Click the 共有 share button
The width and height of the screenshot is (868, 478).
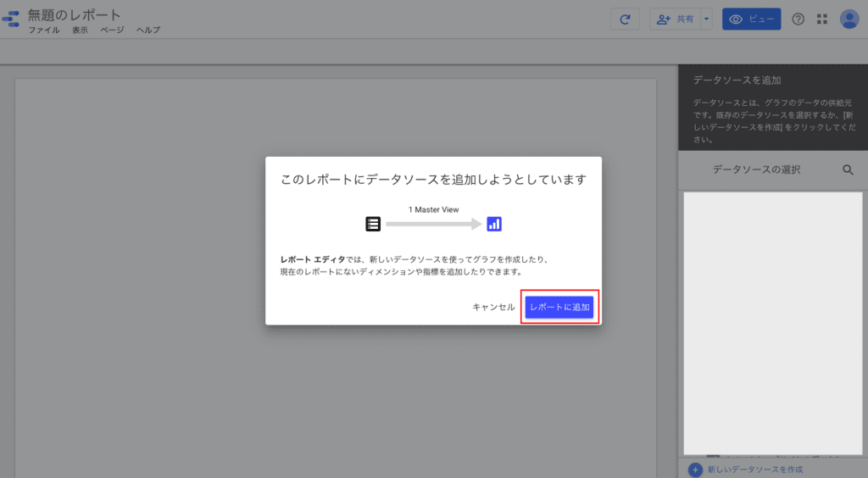click(676, 19)
